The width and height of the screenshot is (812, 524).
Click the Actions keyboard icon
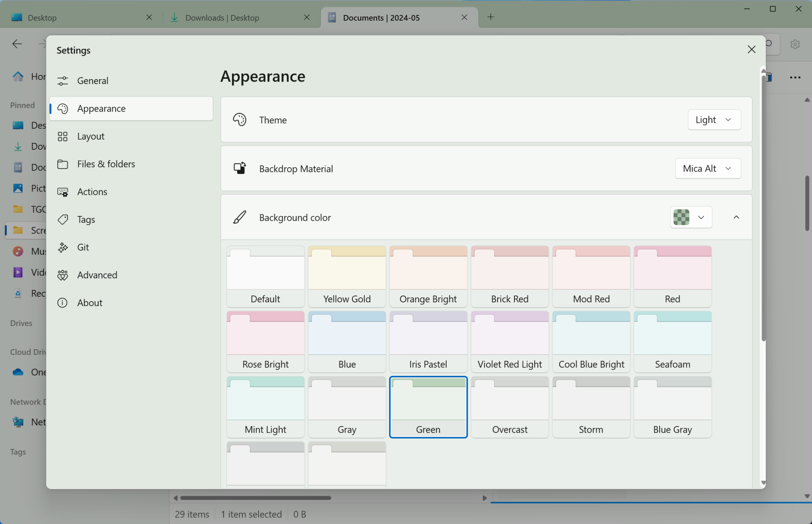click(63, 192)
